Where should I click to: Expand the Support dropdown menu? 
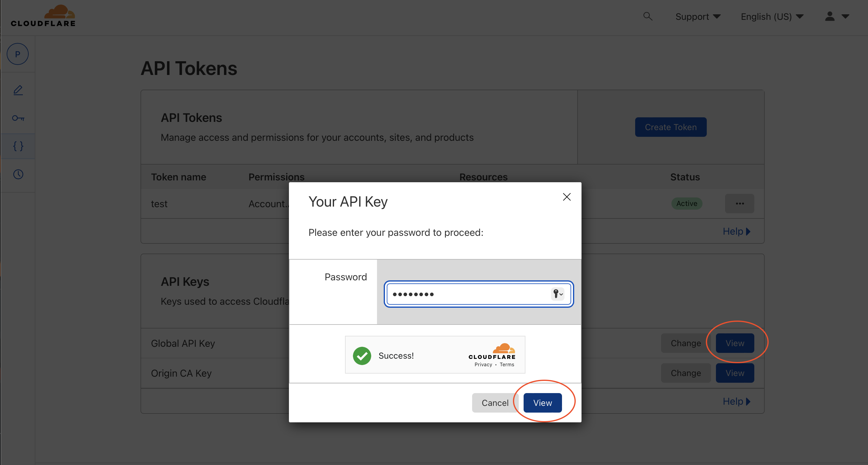click(698, 16)
